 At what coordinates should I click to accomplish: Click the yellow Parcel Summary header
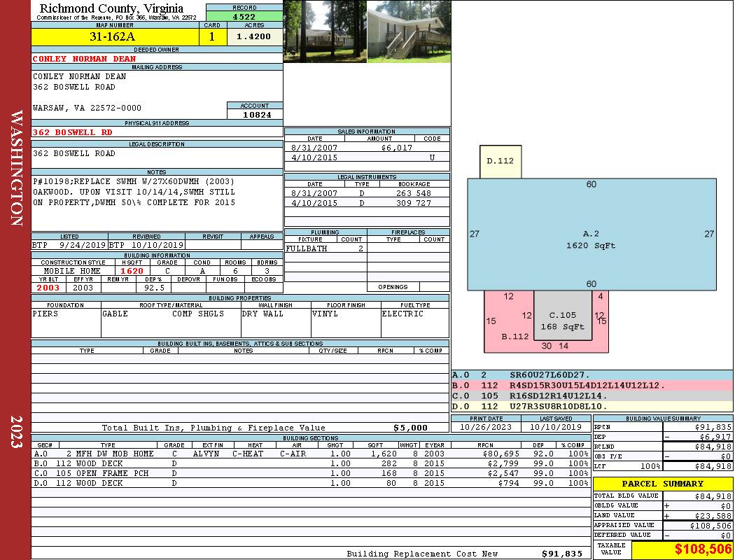tap(663, 484)
